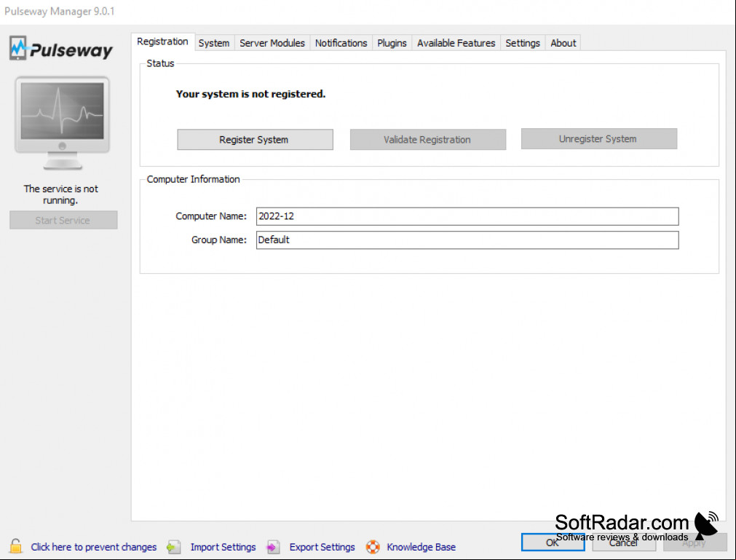
Task: Click the 'Status' group heading
Action: [161, 63]
